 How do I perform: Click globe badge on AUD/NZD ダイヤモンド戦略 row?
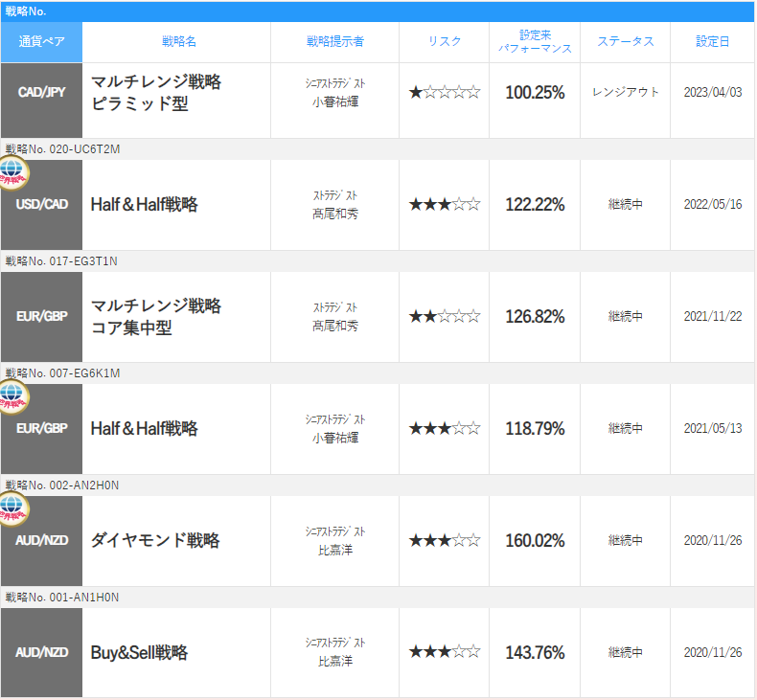[x=13, y=508]
